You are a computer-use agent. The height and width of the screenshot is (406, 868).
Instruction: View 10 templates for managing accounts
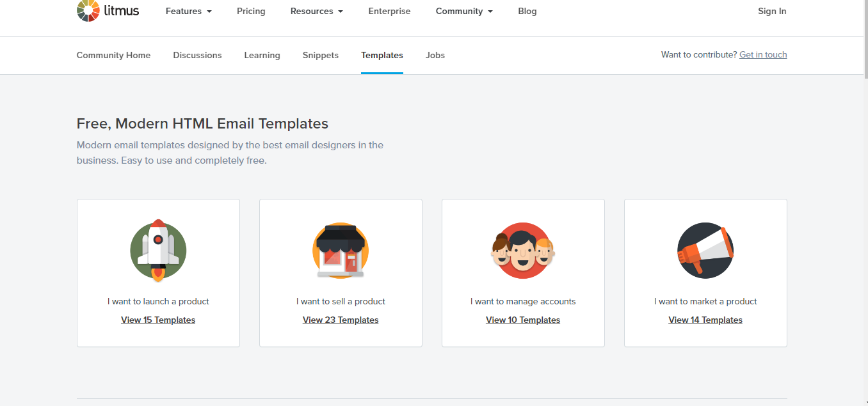coord(522,320)
